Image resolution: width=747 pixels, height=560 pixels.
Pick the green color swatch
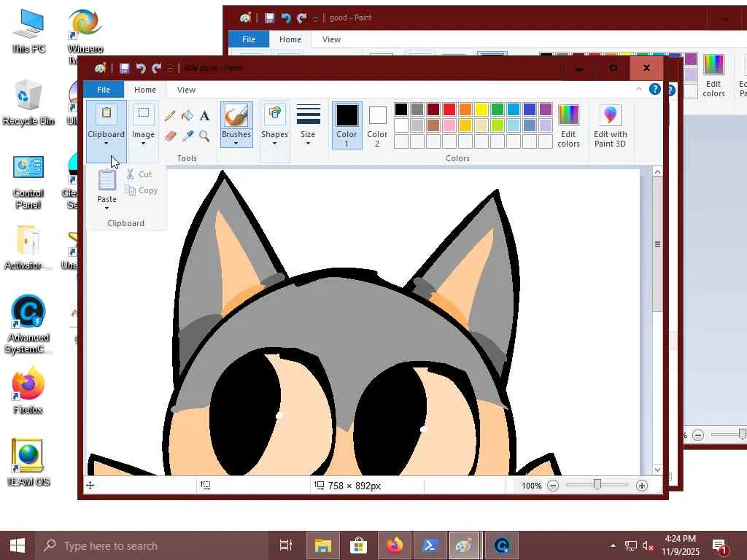point(498,109)
